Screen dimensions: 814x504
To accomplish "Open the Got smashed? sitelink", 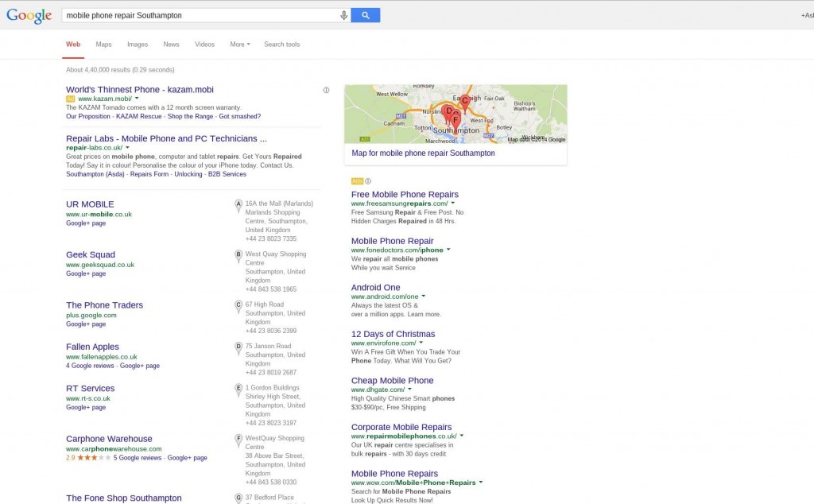I will 240,116.
